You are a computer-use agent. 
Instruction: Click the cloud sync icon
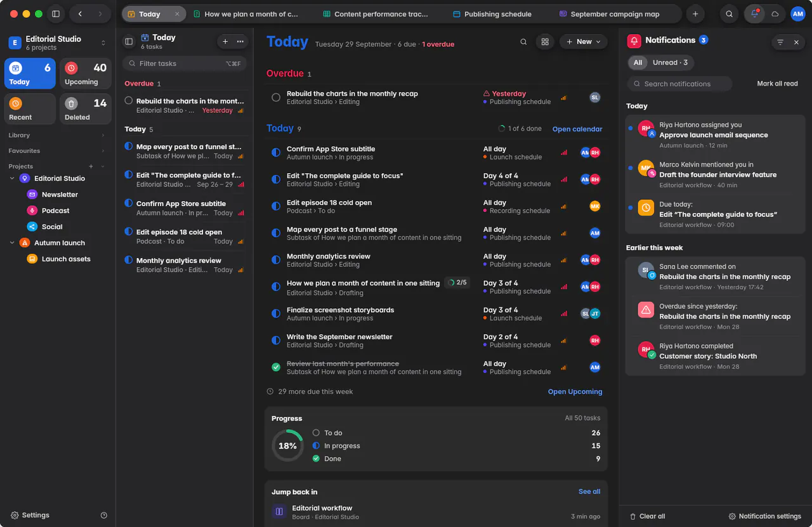pyautogui.click(x=775, y=14)
